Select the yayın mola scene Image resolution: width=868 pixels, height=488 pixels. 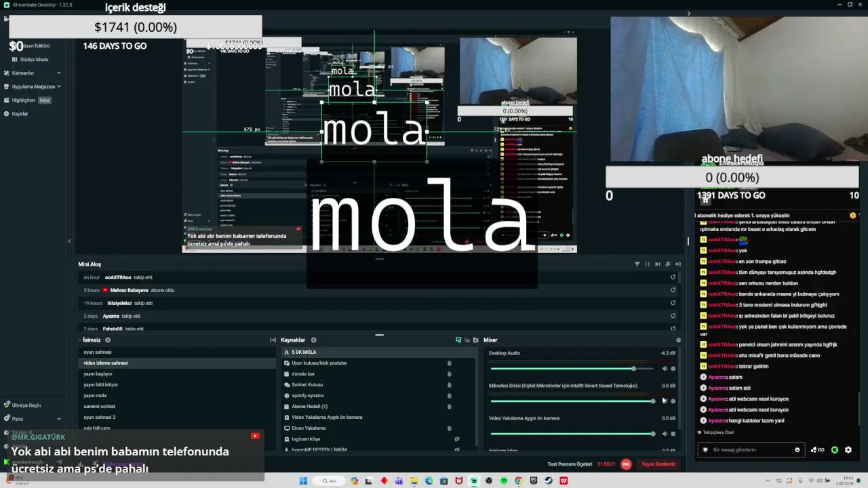pos(178,396)
